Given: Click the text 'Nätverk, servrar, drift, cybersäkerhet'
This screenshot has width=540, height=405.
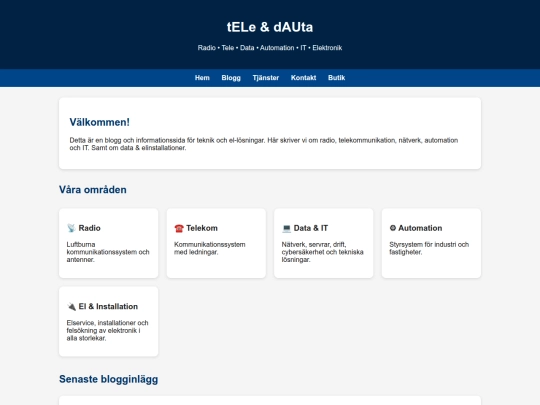Looking at the screenshot, I should pos(322,252).
